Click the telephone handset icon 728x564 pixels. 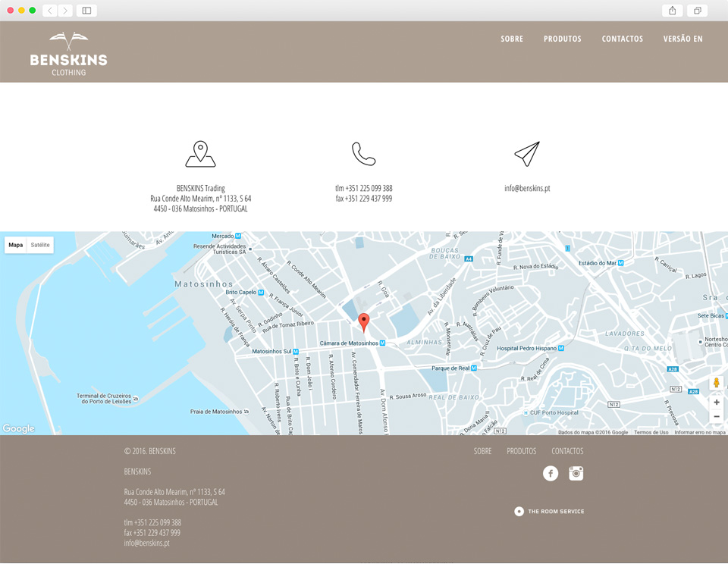click(x=363, y=154)
